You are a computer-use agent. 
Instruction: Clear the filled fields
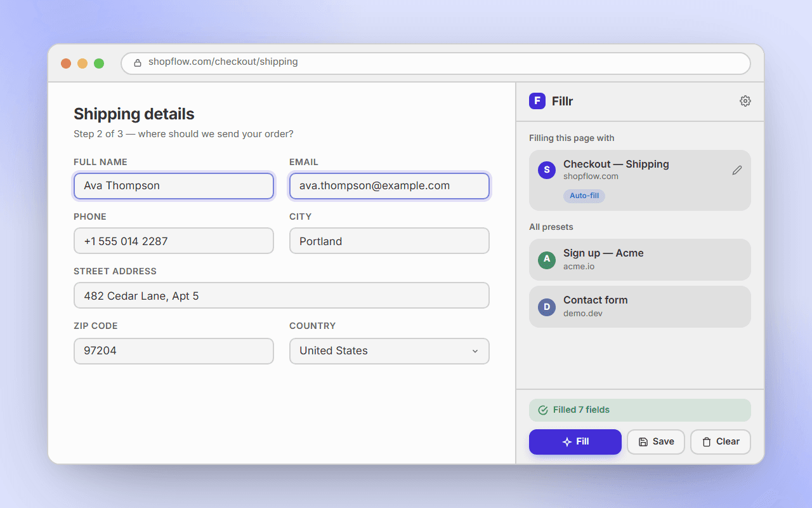(x=721, y=442)
